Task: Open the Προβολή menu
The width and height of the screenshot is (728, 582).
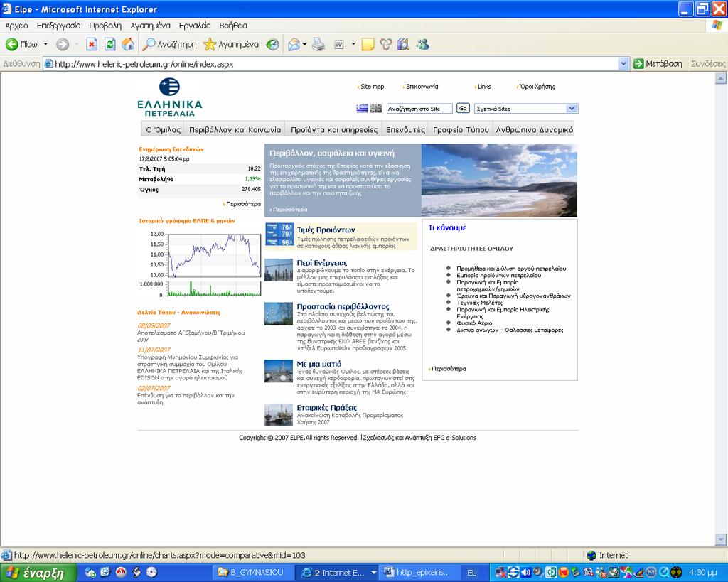Action: (105, 26)
